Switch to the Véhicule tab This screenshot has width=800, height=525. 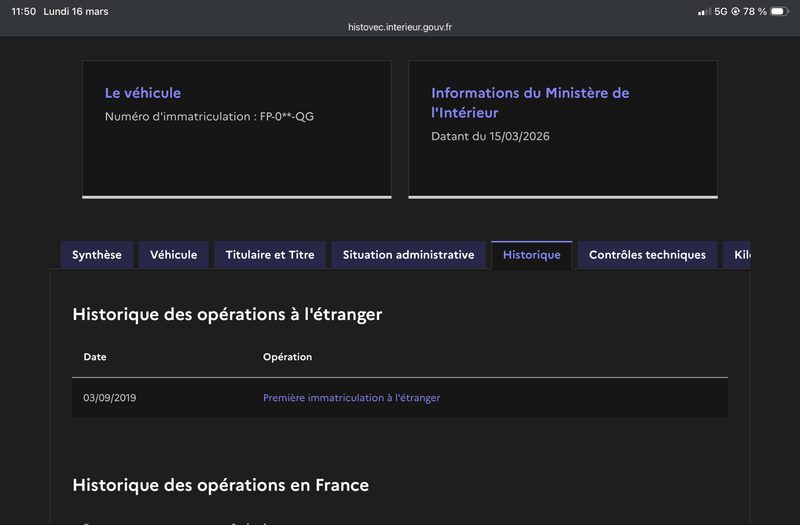pyautogui.click(x=173, y=255)
